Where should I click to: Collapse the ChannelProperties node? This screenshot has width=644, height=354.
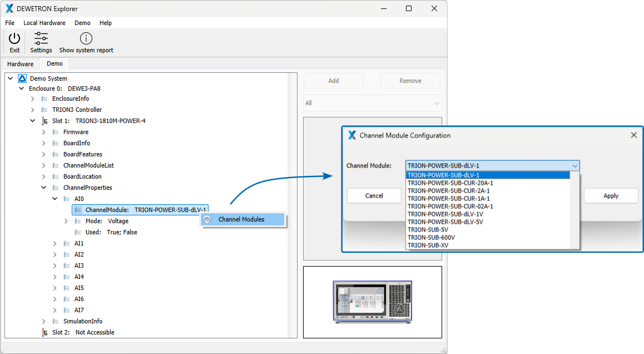[43, 188]
